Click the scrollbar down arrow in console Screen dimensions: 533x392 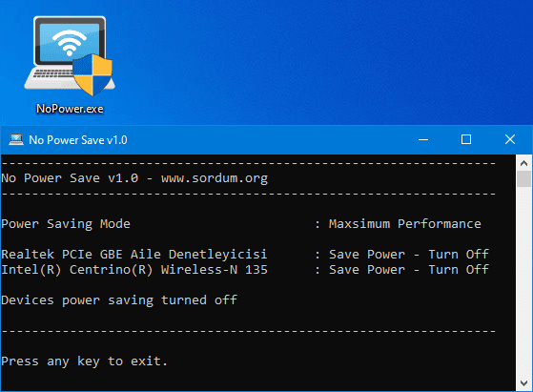[523, 382]
